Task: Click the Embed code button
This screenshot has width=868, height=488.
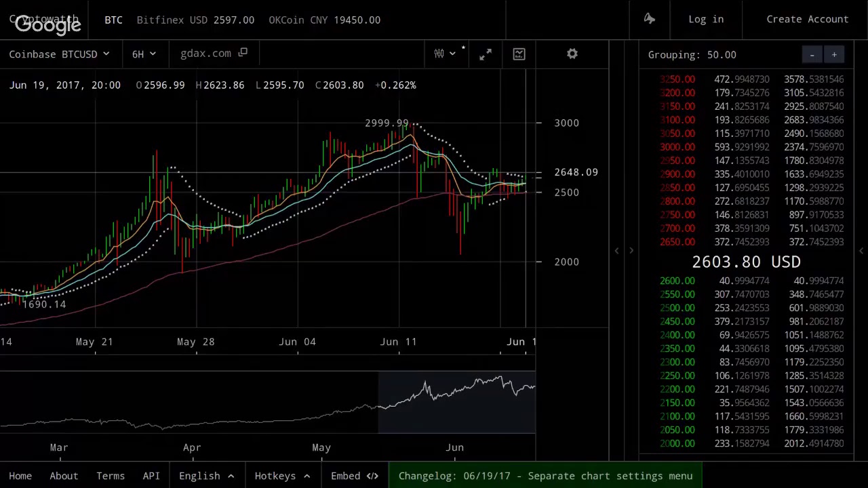Action: (355, 476)
